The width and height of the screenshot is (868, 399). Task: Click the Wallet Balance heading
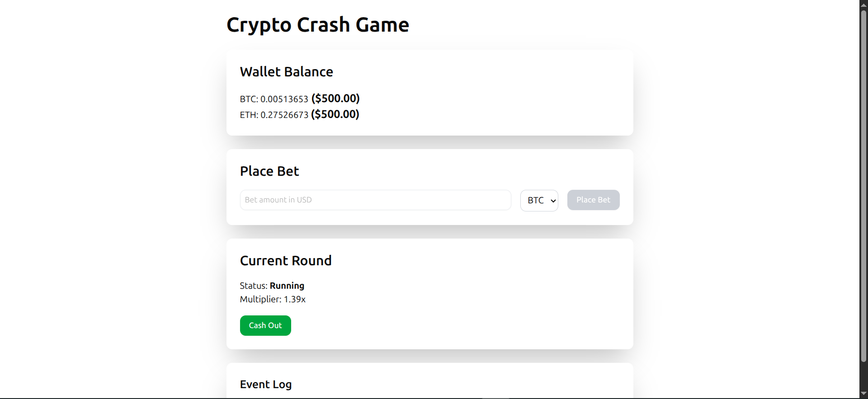coord(287,72)
